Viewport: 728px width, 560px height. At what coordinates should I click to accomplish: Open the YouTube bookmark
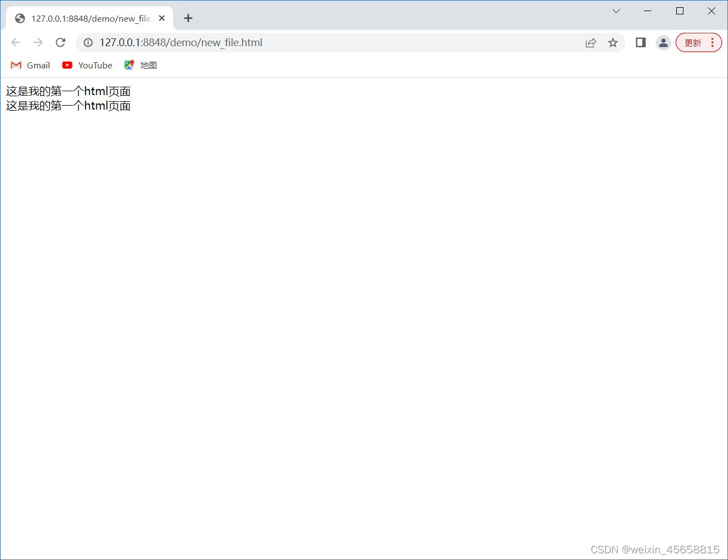(87, 65)
